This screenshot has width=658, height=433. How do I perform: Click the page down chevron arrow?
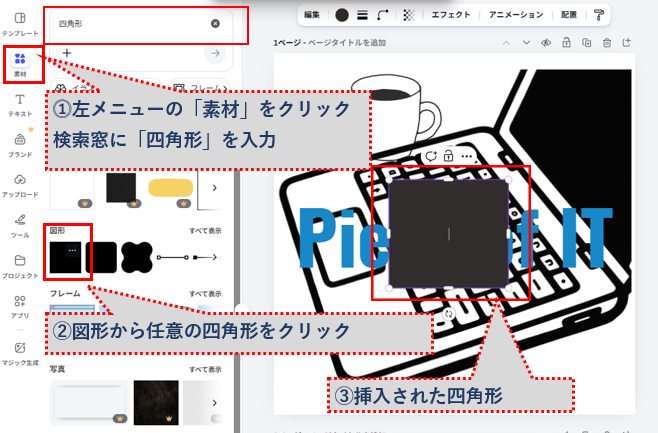(526, 43)
